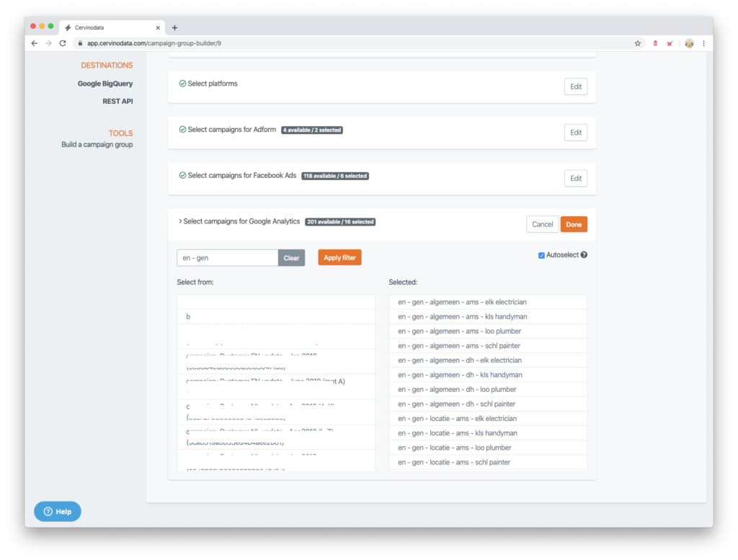The image size is (738, 560).
Task: Open the new tab plus button
Action: click(x=174, y=28)
